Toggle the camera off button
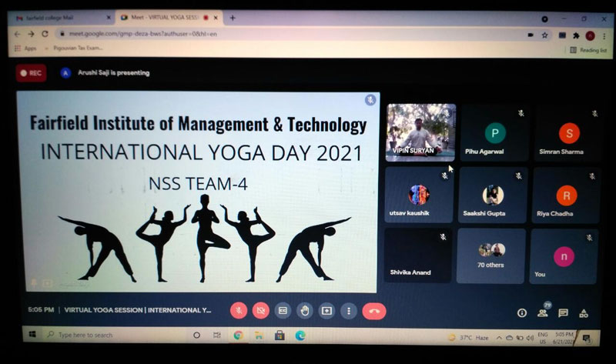This screenshot has height=364, width=616. click(260, 311)
